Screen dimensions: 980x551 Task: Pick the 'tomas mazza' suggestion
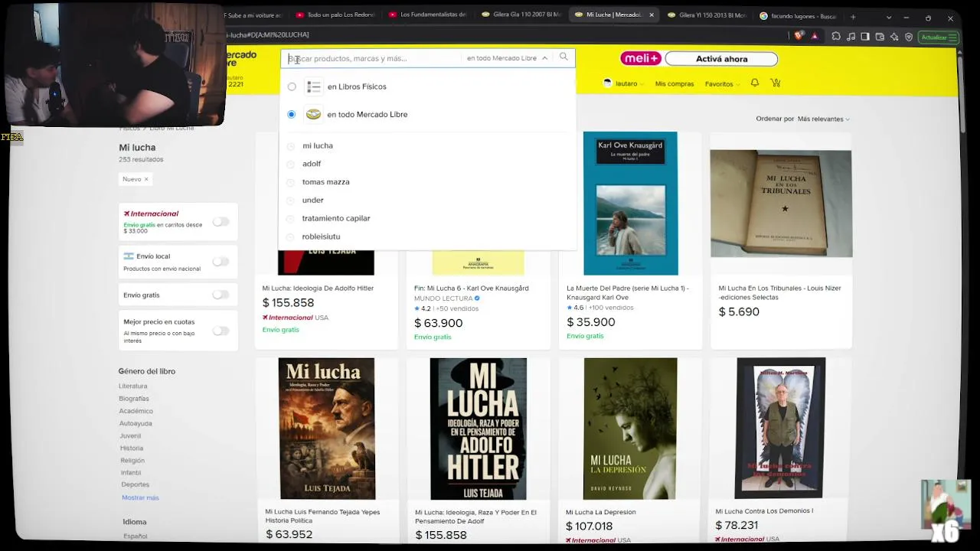325,182
